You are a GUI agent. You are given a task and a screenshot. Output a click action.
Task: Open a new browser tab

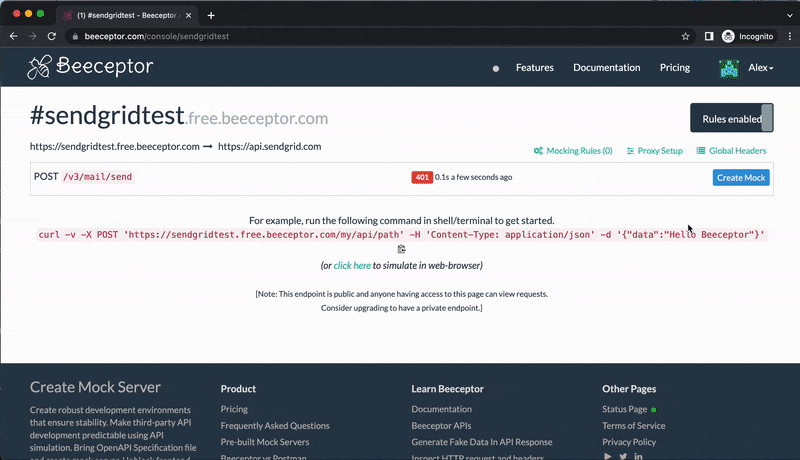[x=211, y=15]
